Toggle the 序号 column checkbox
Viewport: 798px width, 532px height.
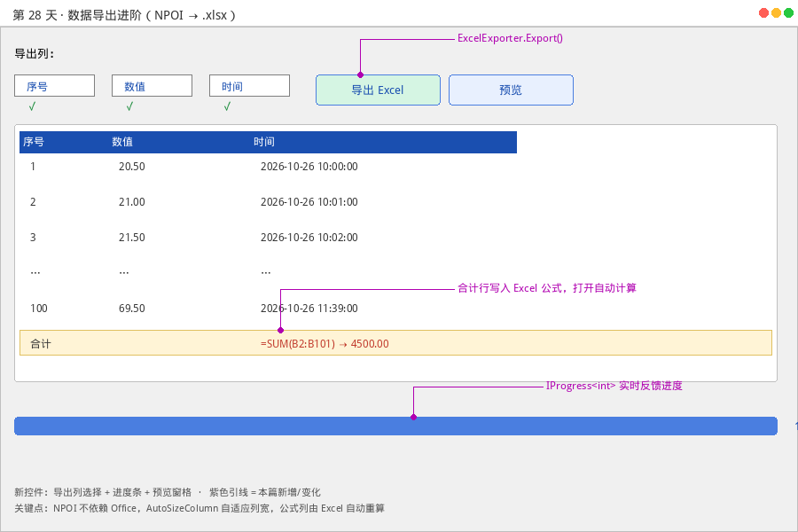coord(54,85)
